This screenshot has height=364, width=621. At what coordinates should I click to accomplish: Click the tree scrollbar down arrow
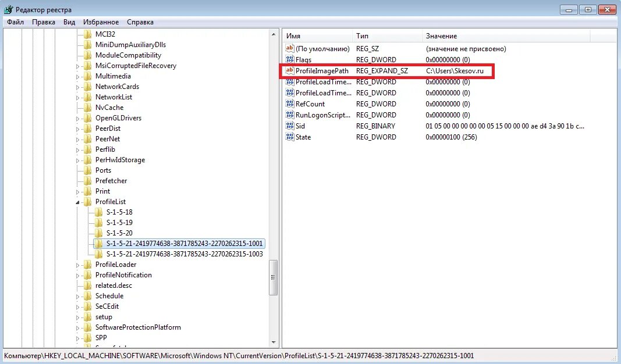[274, 342]
